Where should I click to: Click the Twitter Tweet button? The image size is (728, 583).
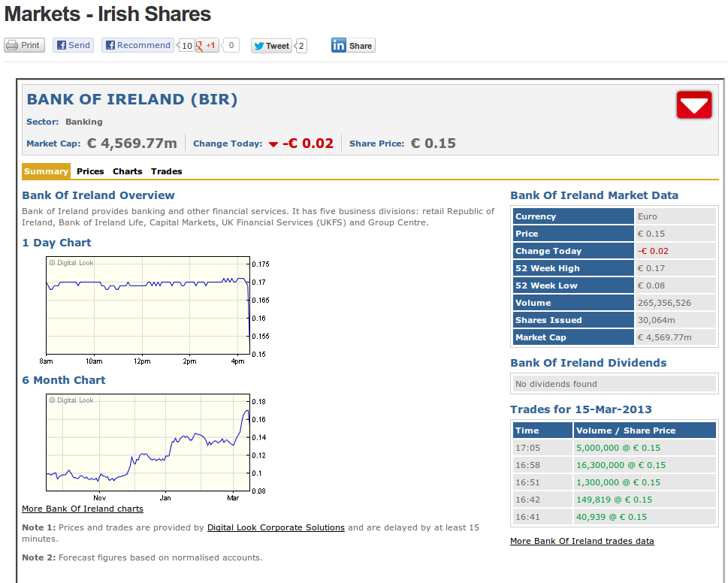tap(271, 46)
